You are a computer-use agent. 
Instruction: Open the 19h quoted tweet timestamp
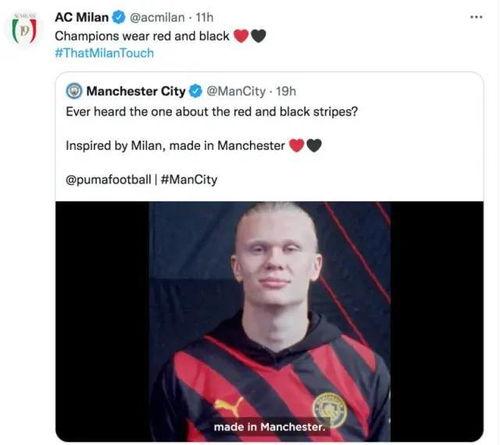click(286, 91)
